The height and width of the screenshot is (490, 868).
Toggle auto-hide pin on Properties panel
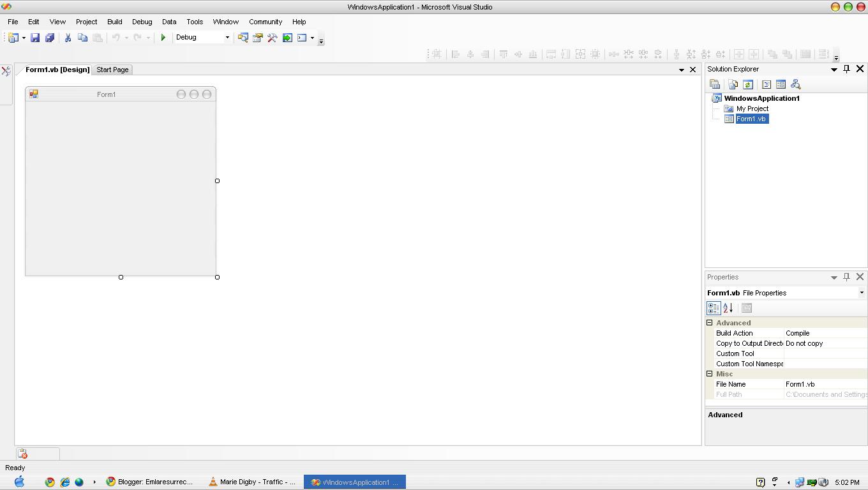pyautogui.click(x=847, y=277)
